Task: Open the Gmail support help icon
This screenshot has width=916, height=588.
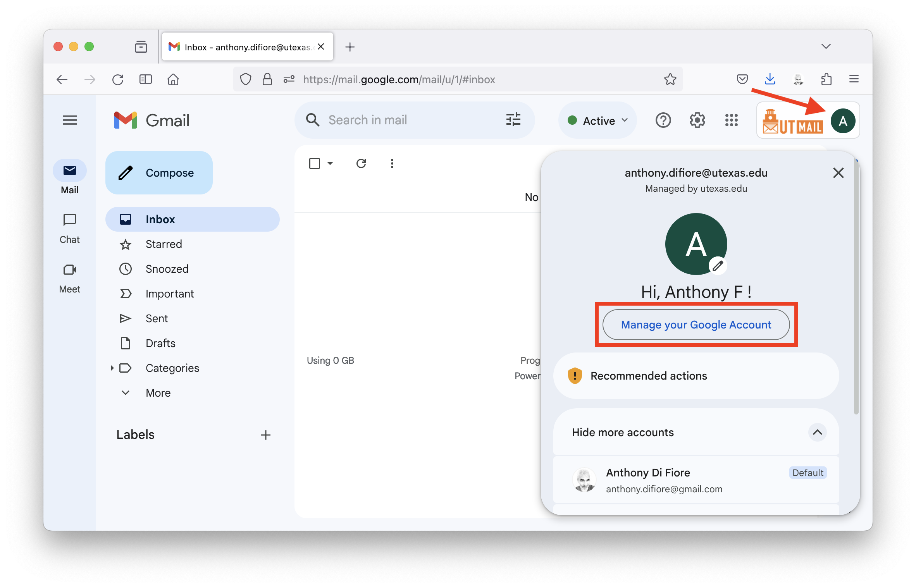Action: point(663,120)
